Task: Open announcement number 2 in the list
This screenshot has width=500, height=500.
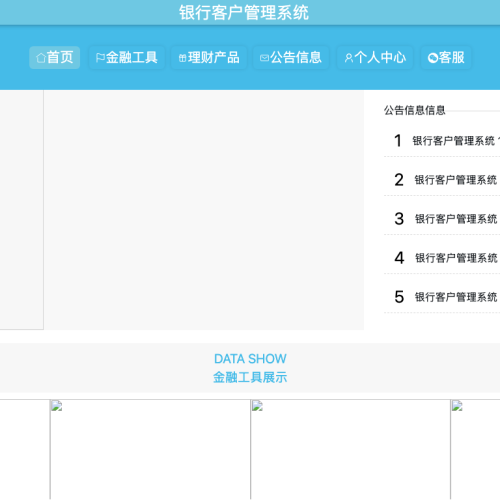Action: pos(442,180)
